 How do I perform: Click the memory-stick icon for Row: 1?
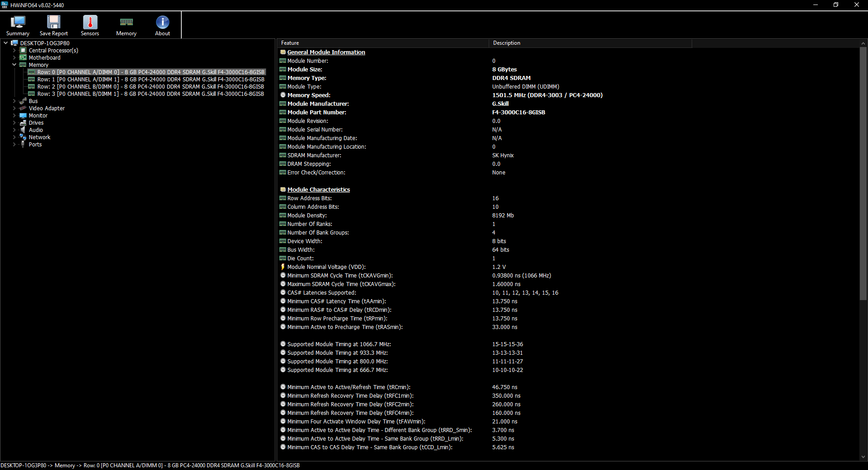(x=32, y=79)
